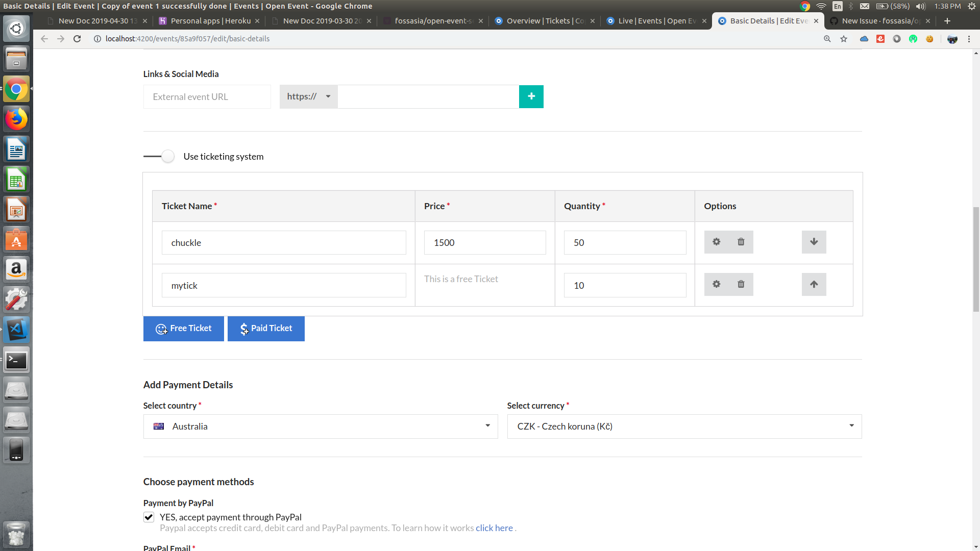Viewport: 980px width, 551px height.
Task: Launch Firefox from the dock
Action: (x=16, y=119)
